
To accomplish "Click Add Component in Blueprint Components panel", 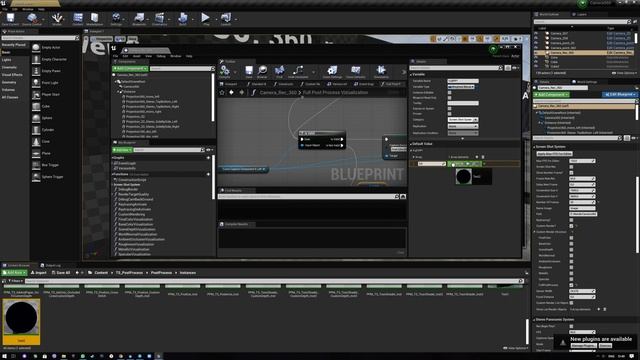I will click(130, 69).
